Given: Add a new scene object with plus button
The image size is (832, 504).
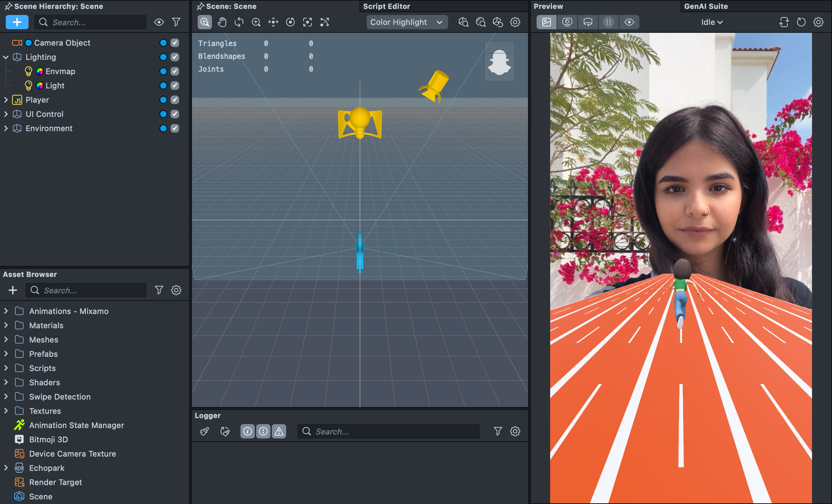Looking at the screenshot, I should click(17, 22).
